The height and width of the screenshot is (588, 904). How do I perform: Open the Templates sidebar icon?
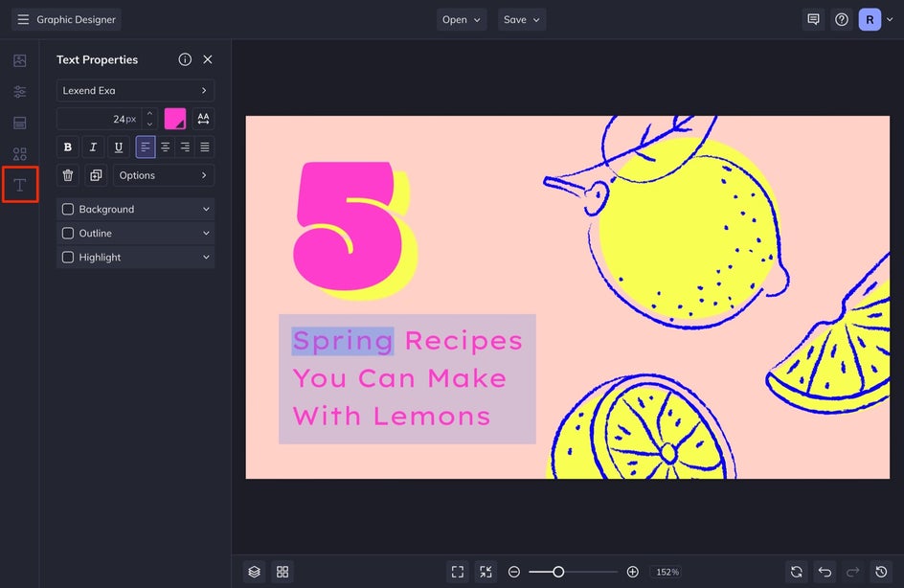pyautogui.click(x=19, y=123)
